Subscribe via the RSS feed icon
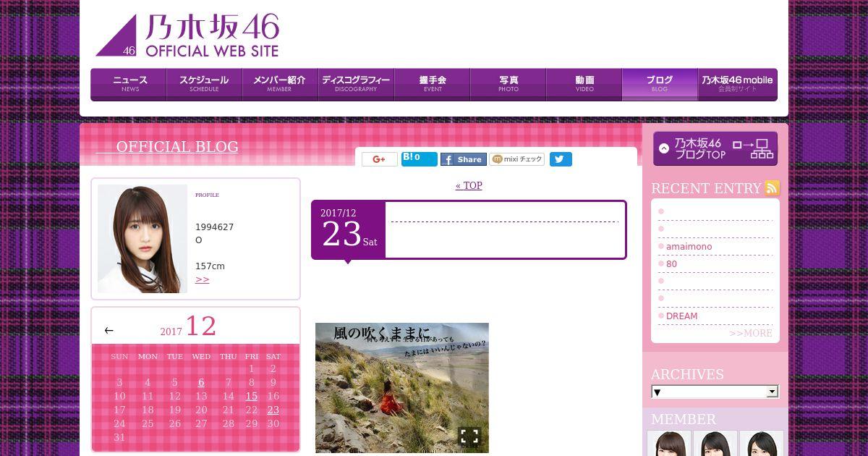The width and height of the screenshot is (868, 456). [773, 188]
